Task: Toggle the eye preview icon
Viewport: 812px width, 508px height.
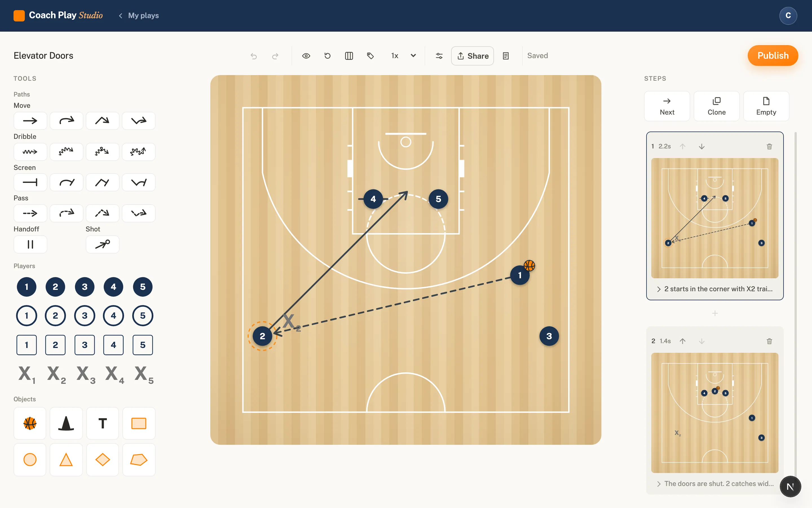Action: [306, 56]
